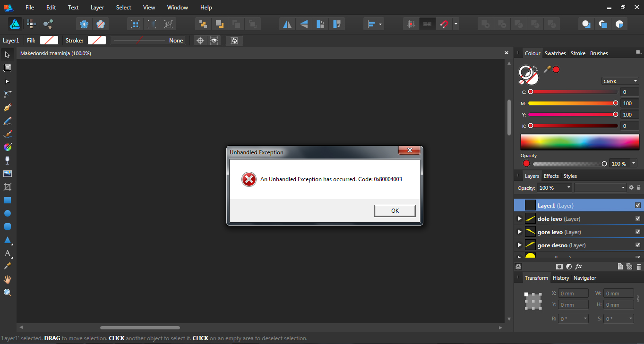Swap fill and stroke colour arrows

click(534, 67)
